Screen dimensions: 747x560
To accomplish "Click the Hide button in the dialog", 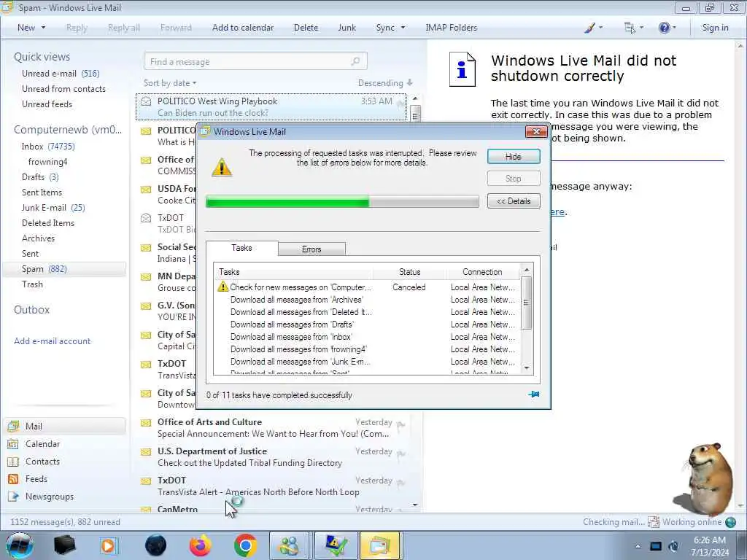I will click(x=514, y=157).
